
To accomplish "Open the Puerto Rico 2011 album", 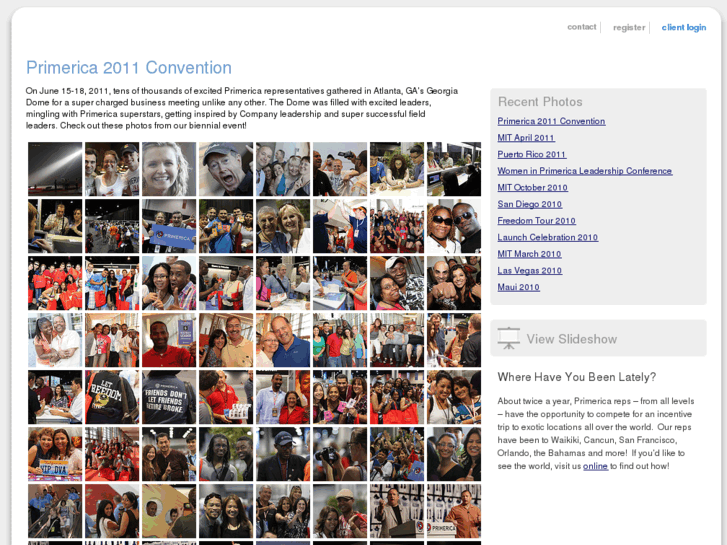I will [532, 154].
